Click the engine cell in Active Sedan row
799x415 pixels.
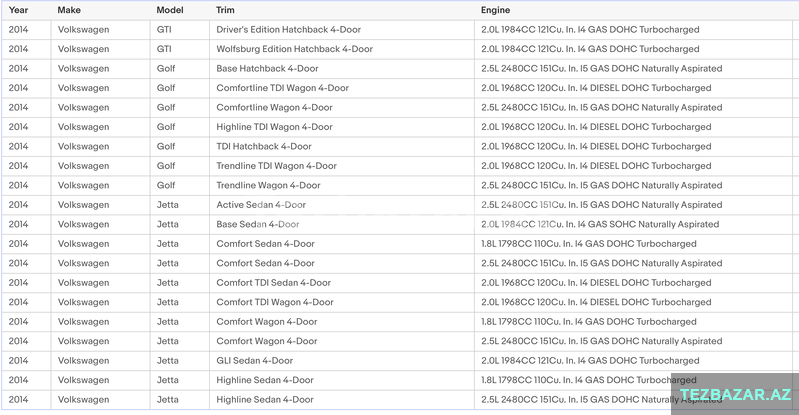click(602, 205)
